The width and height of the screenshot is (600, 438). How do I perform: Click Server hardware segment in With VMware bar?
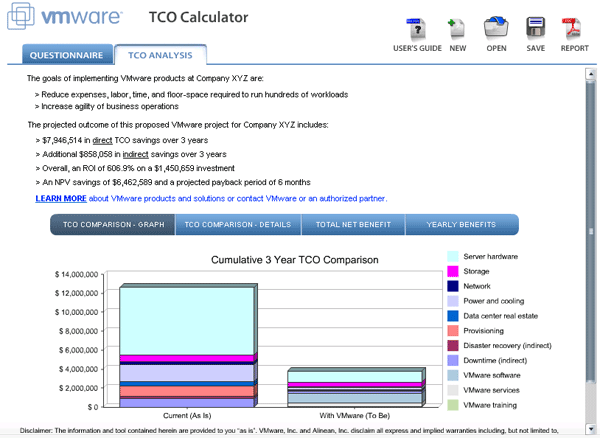coord(355,377)
